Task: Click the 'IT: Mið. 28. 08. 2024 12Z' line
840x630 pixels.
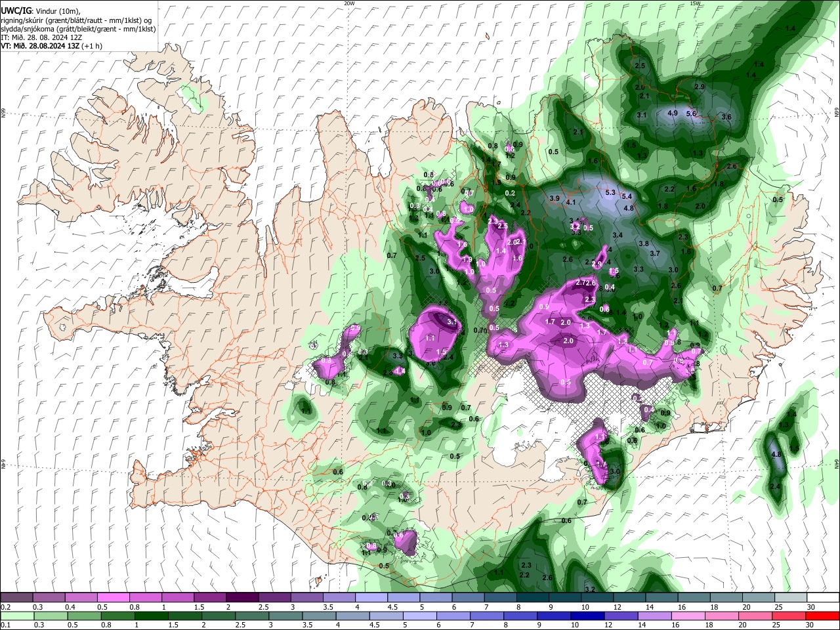Action: click(43, 37)
